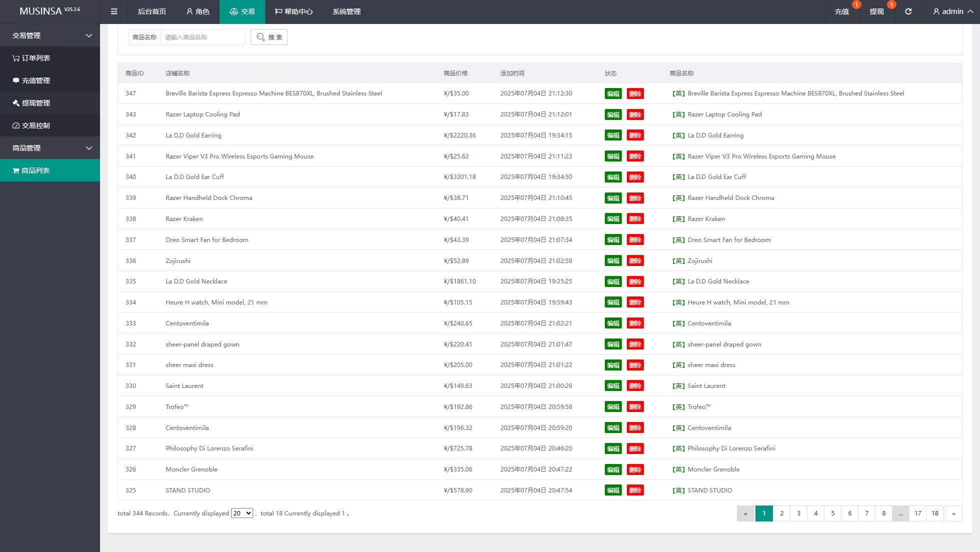Screen dimensions: 980x552
Task: Switch to the 角色 top menu
Action: coord(198,11)
